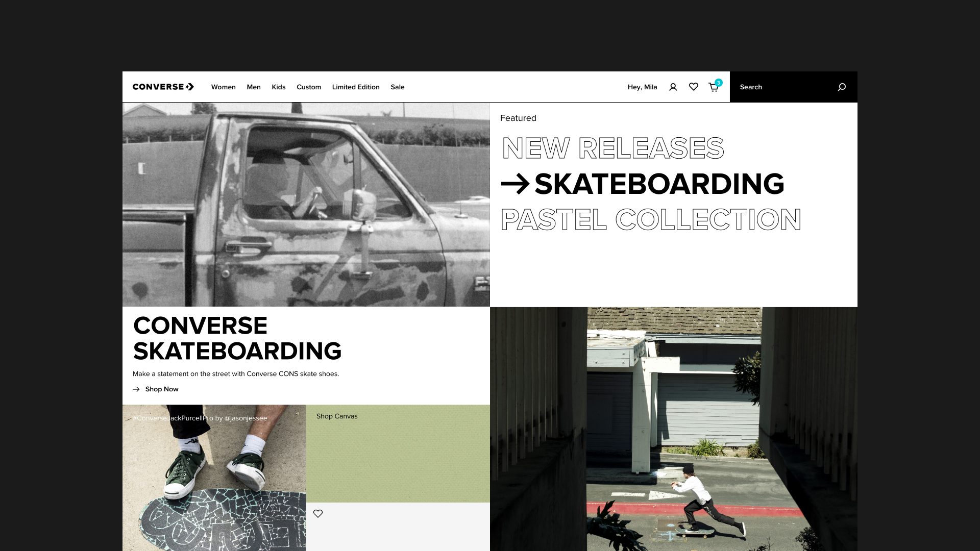Open the user account icon
The height and width of the screenshot is (551, 980).
[x=673, y=87]
